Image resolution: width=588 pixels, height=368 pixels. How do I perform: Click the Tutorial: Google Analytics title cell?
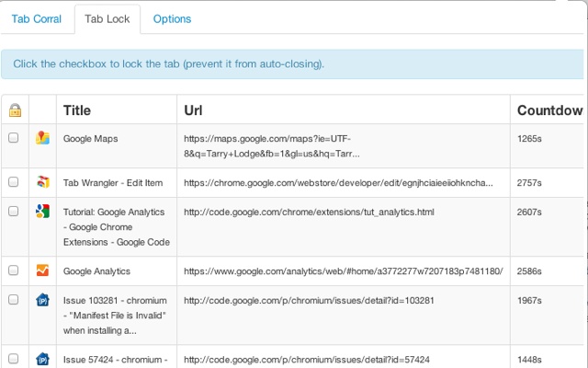(x=117, y=227)
